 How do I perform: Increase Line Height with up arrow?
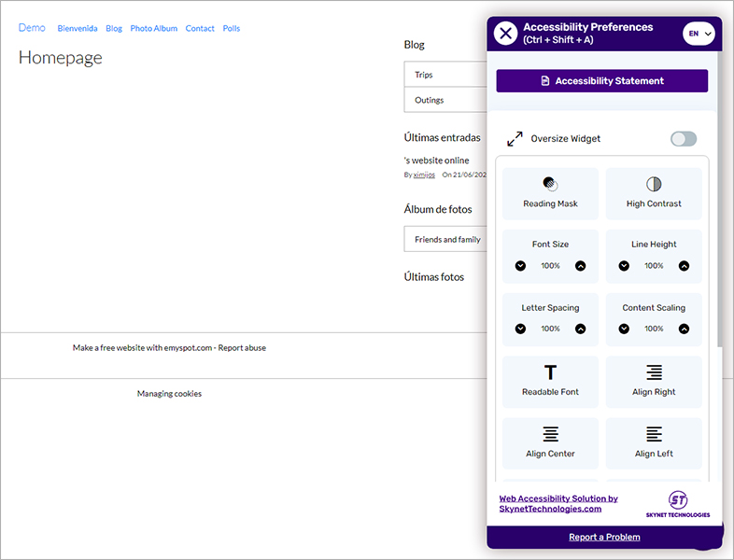[x=684, y=266]
